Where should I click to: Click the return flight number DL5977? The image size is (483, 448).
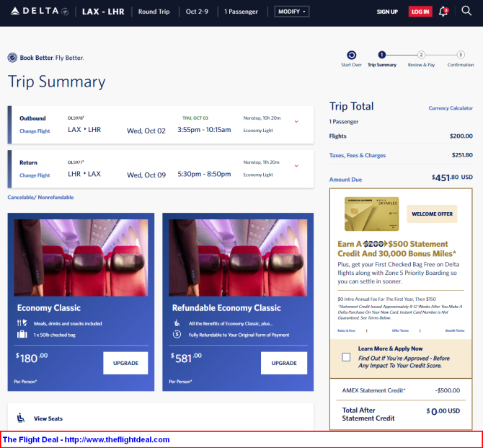(x=76, y=162)
